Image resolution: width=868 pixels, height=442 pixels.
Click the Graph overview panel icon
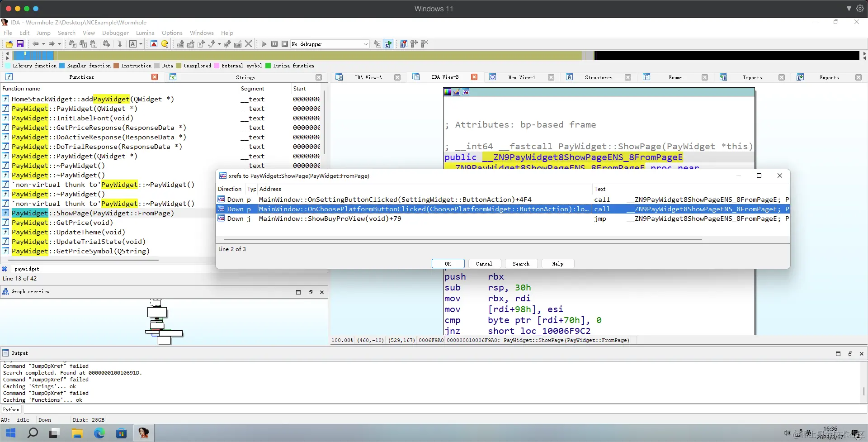click(x=6, y=292)
